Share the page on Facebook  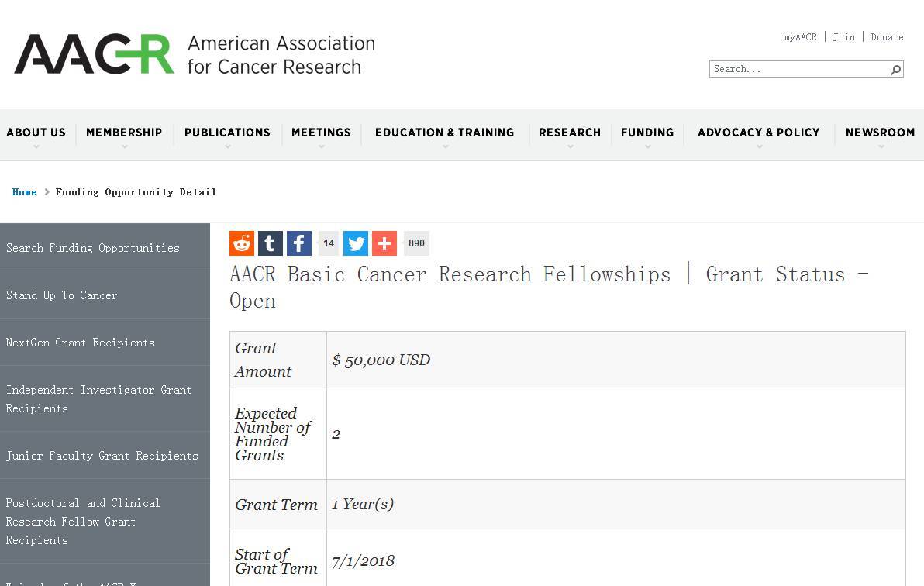(x=299, y=243)
